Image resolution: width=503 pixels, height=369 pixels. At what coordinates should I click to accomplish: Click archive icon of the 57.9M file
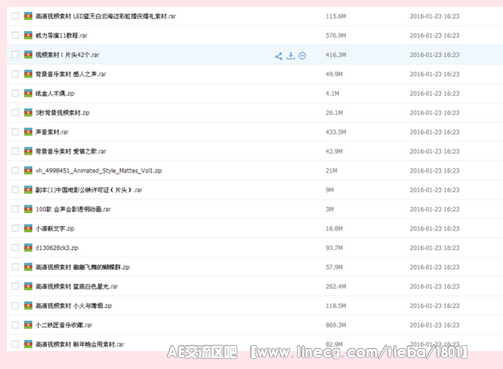(x=28, y=267)
